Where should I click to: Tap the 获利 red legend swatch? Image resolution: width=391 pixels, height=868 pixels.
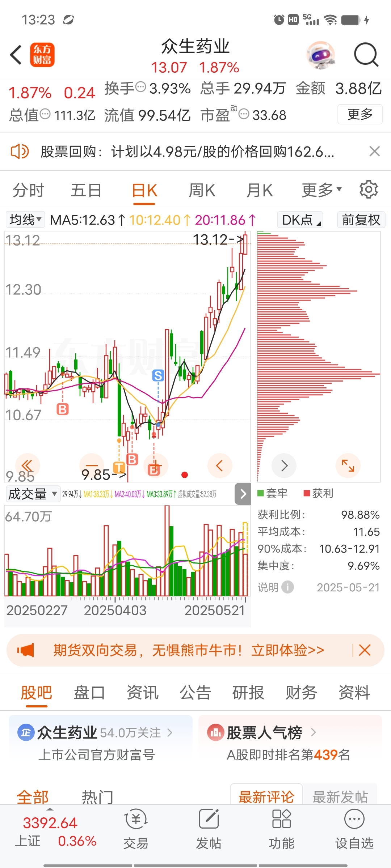[x=307, y=493]
